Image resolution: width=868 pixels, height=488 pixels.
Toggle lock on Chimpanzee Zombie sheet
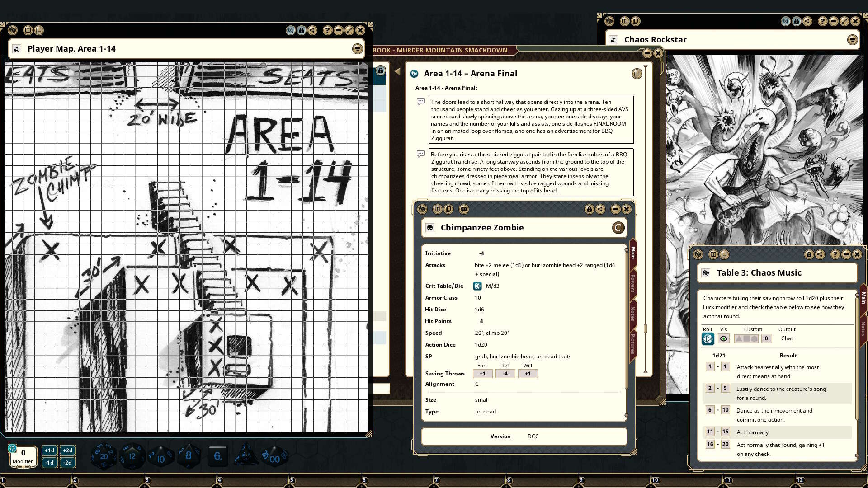589,209
